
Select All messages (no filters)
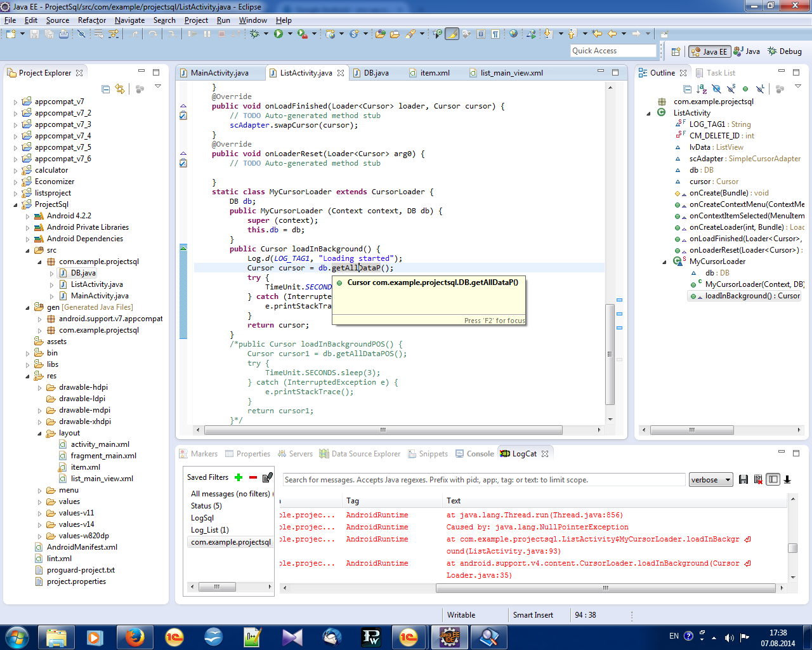(230, 494)
